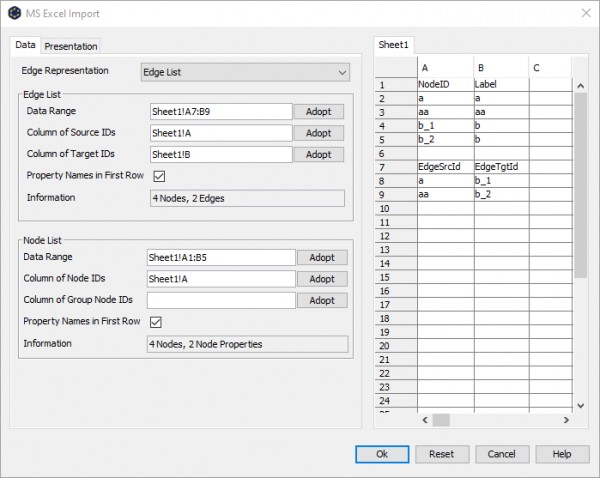Toggle Node List Property Names in First Row
This screenshot has width=600, height=478.
[x=156, y=322]
